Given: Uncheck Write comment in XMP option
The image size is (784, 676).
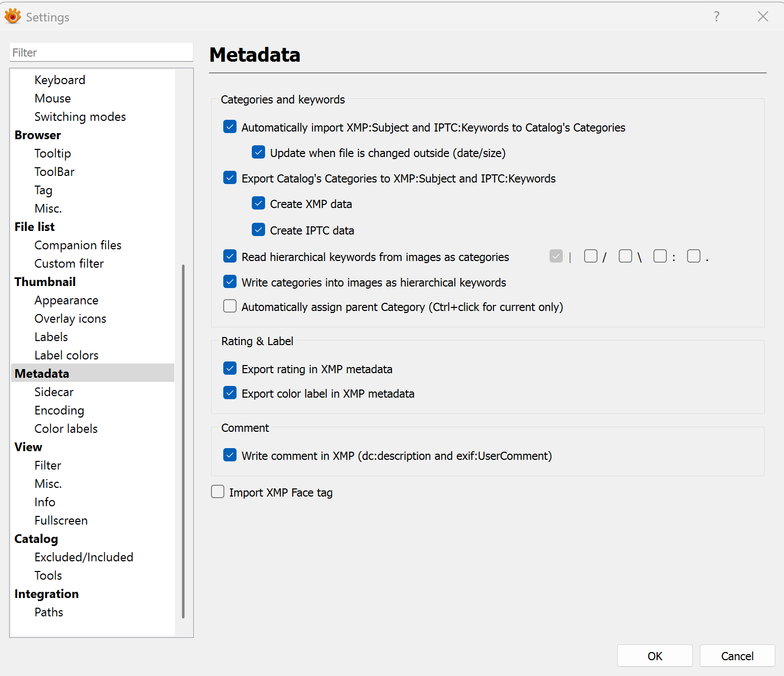Looking at the screenshot, I should point(230,455).
